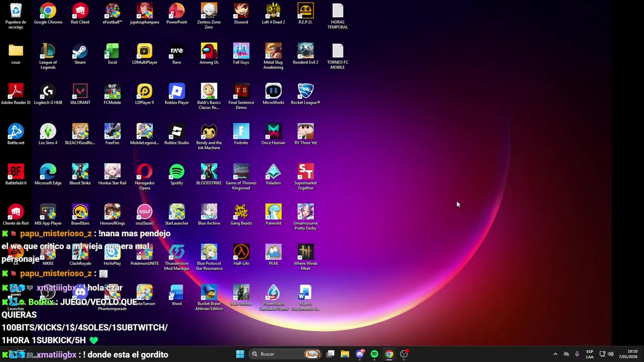This screenshot has width=644, height=362.
Task: Show hidden system tray icons
Action: point(555,354)
